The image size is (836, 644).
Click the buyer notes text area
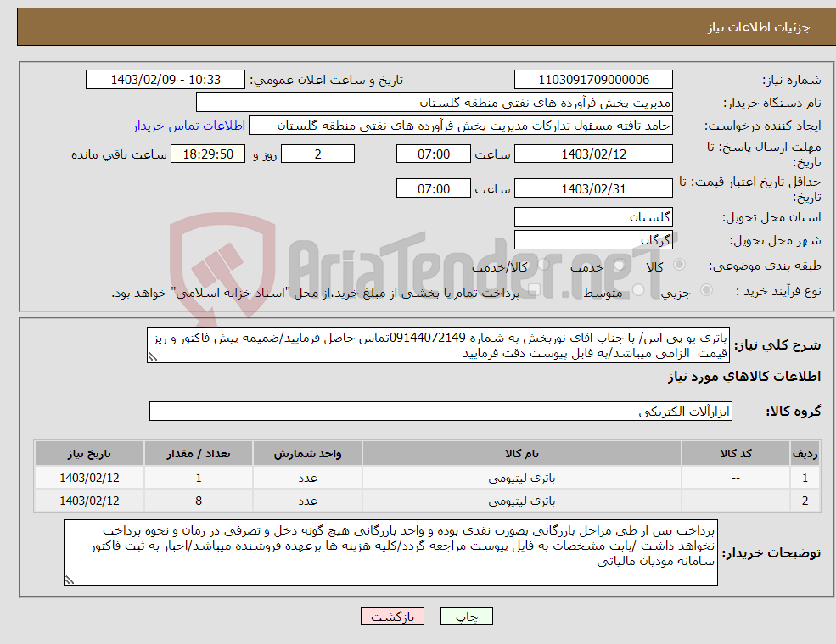pos(390,553)
